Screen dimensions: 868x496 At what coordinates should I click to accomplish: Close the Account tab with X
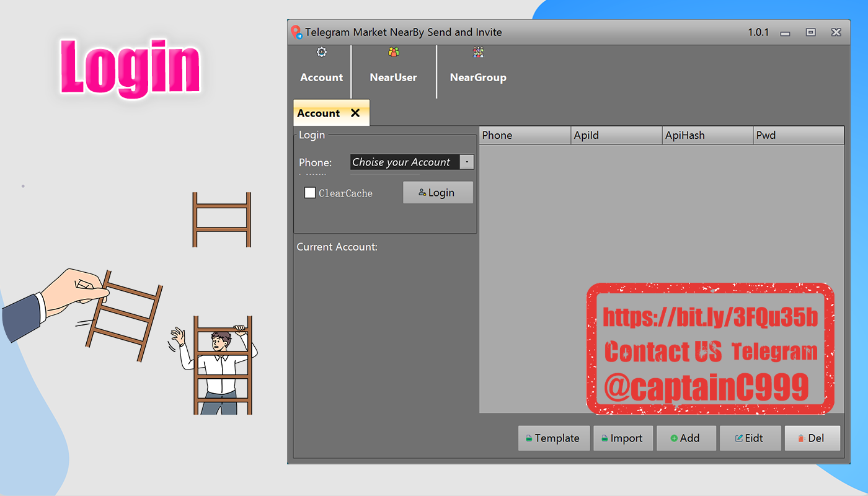coord(355,113)
